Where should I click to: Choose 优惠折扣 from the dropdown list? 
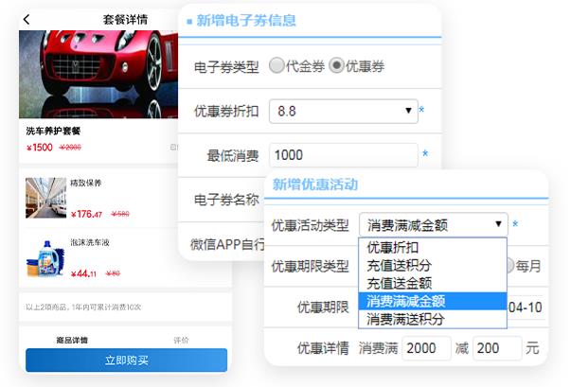click(x=433, y=247)
